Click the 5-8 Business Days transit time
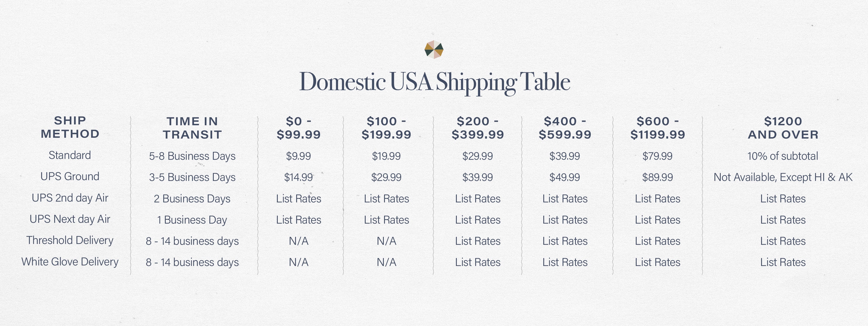The height and width of the screenshot is (326, 868). (192, 156)
